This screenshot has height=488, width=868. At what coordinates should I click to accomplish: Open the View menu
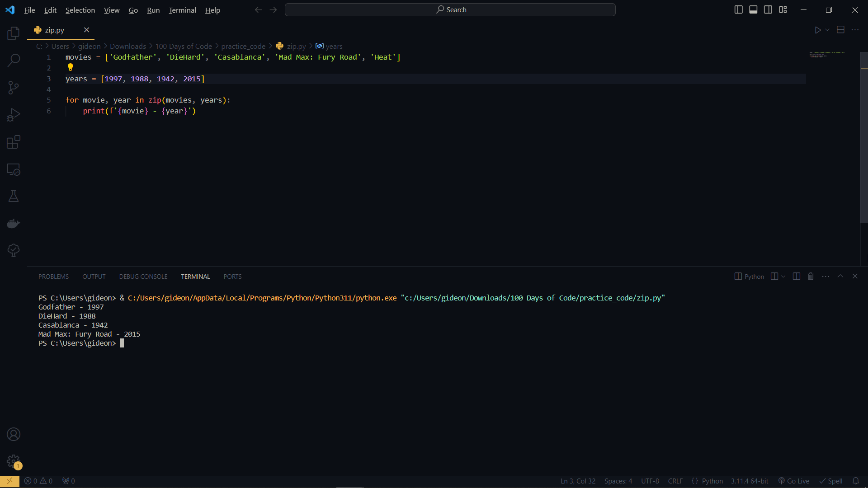(112, 10)
